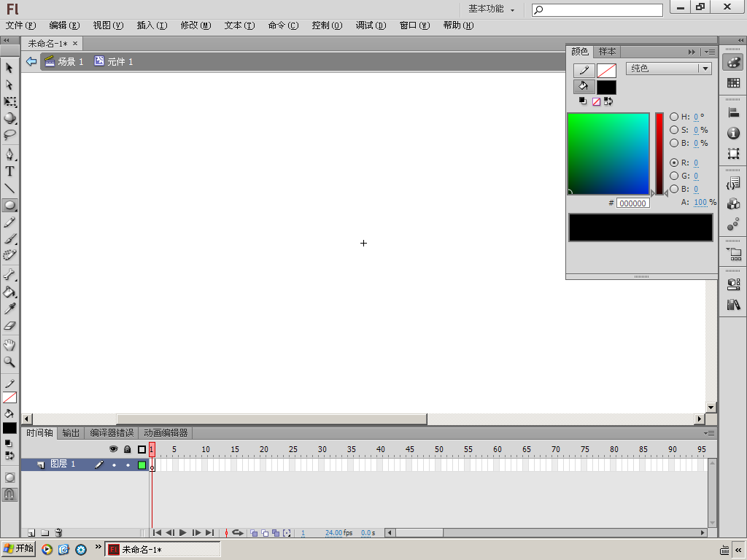The height and width of the screenshot is (560, 747).
Task: Select the Pen tool
Action: pos(9,155)
